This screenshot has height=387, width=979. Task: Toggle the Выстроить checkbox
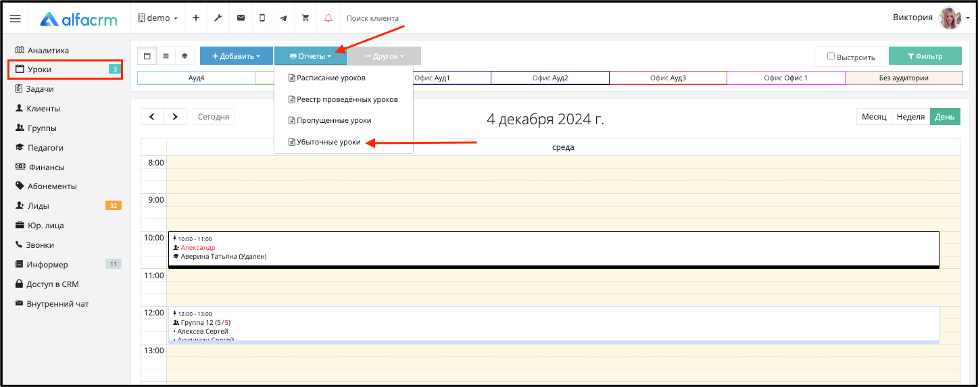coord(831,56)
